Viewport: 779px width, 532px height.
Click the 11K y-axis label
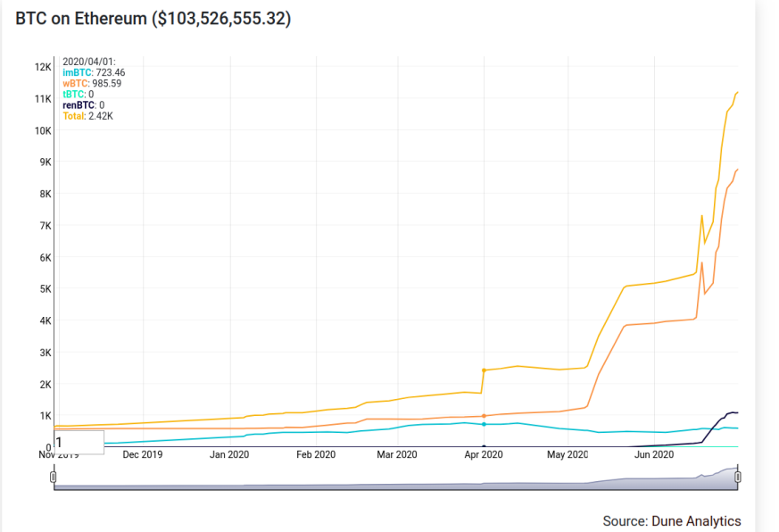43,99
